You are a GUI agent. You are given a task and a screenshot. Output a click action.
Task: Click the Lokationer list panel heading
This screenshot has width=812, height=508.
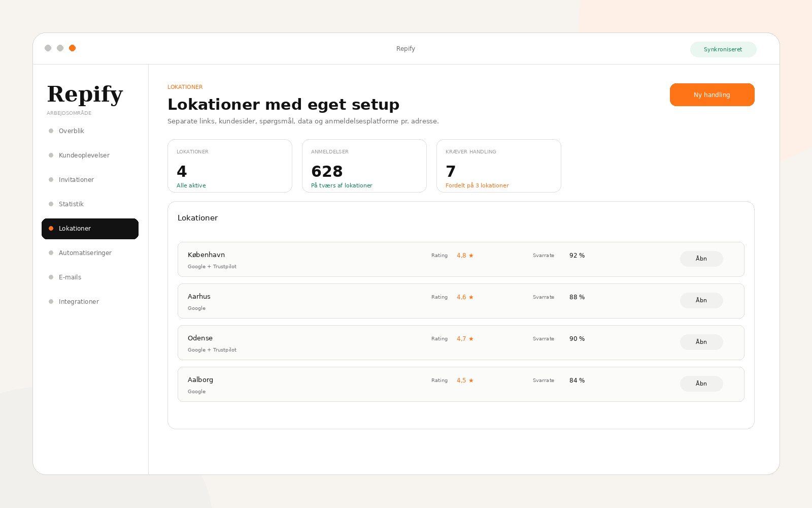click(197, 218)
